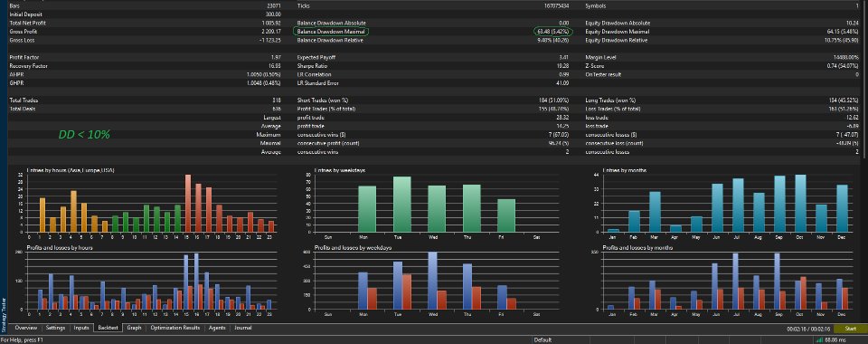
Task: Click the Sharpe Ratio label
Action: coord(312,66)
